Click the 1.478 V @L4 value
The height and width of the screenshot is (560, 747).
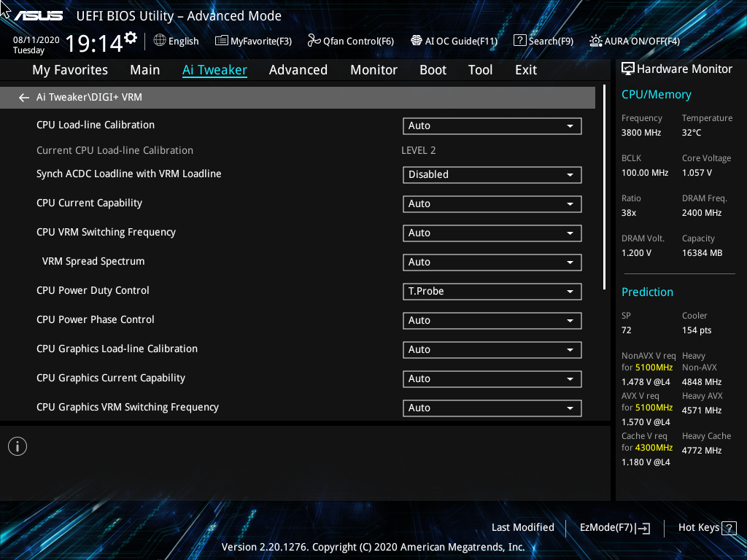(646, 382)
